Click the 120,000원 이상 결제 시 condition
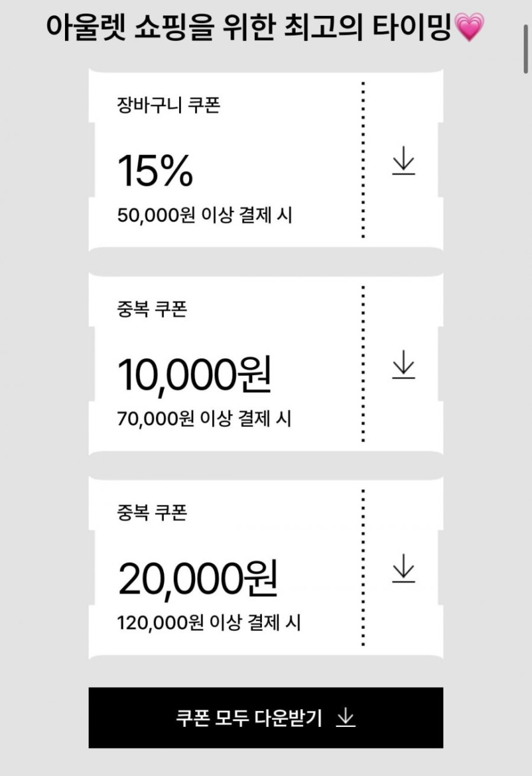This screenshot has width=532, height=776. coord(209,622)
